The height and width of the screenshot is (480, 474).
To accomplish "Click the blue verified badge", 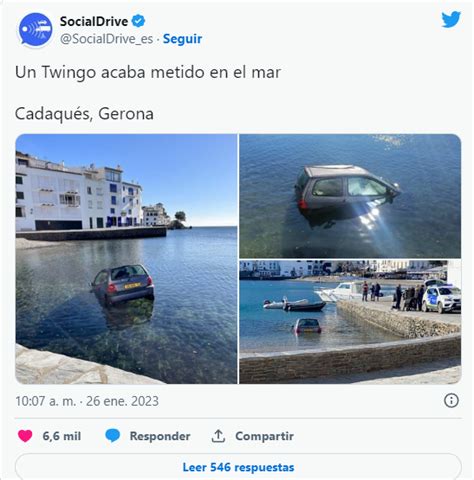I will coord(138,21).
